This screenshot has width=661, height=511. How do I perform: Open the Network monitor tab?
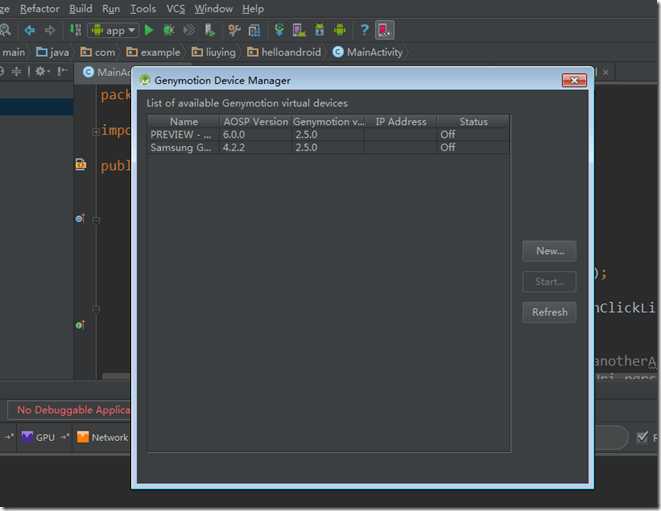click(102, 438)
